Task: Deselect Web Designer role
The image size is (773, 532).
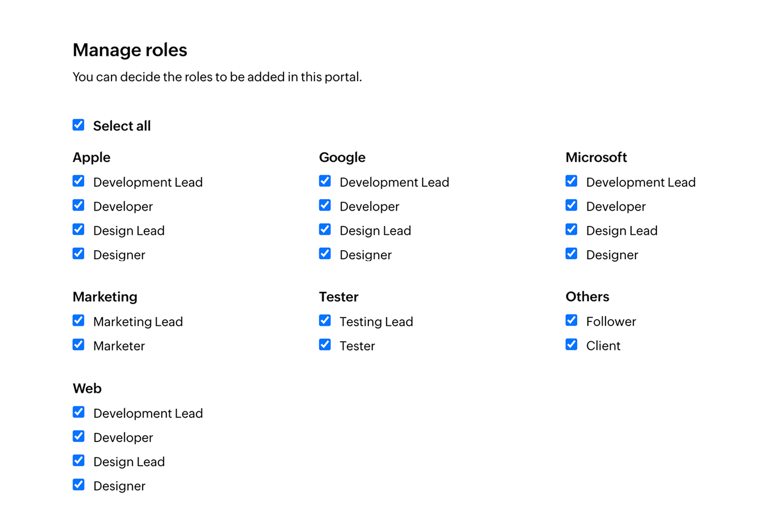Action: [79, 485]
